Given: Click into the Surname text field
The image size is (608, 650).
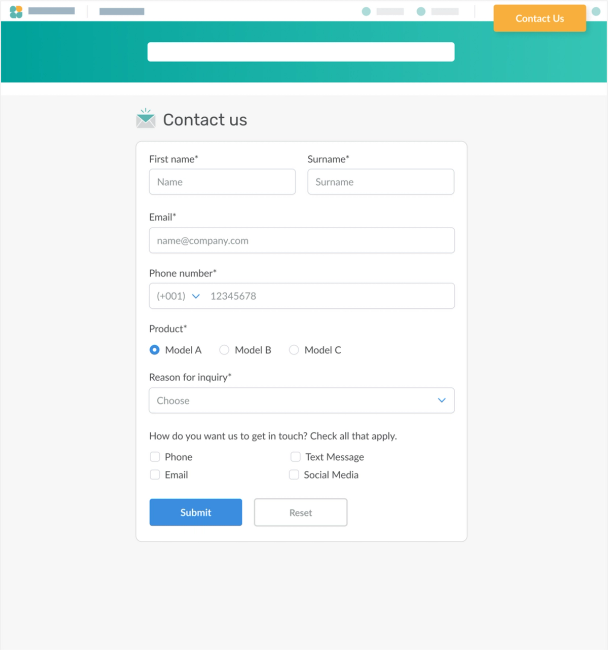Looking at the screenshot, I should point(380,182).
